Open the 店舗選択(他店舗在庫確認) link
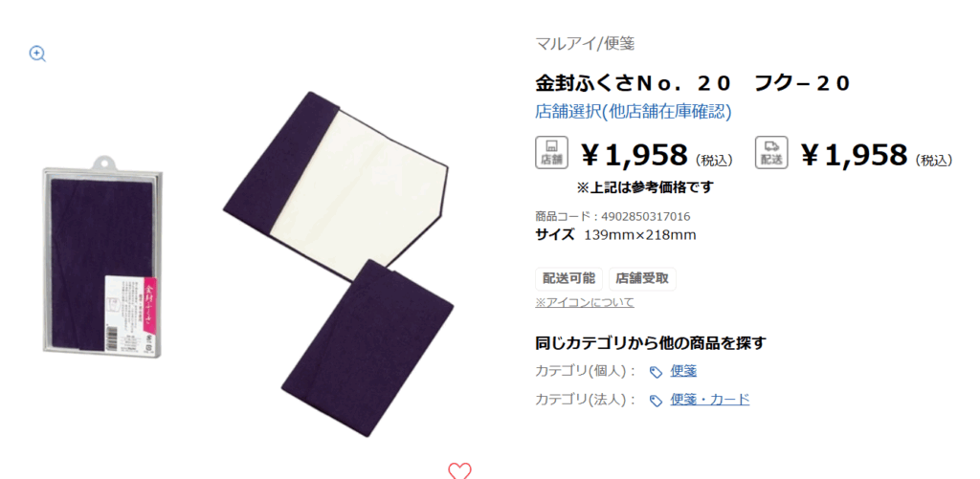The height and width of the screenshot is (479, 980). [x=634, y=111]
